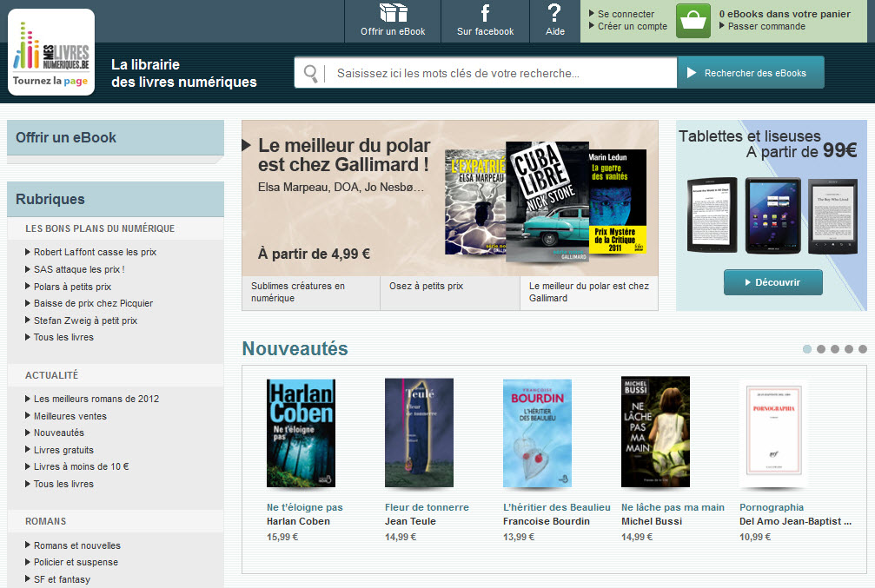Click author name Jean Teule
The width and height of the screenshot is (875, 588).
(410, 522)
